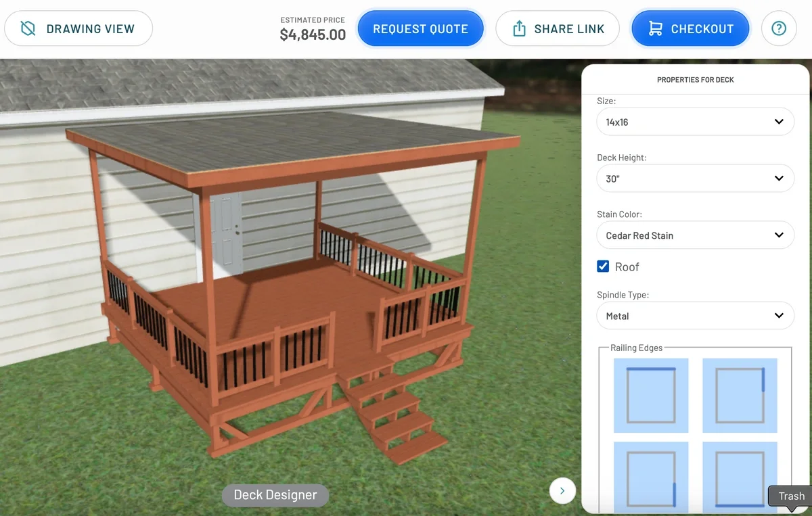
Task: Open the Size dropdown showing 14x16
Action: (x=696, y=122)
